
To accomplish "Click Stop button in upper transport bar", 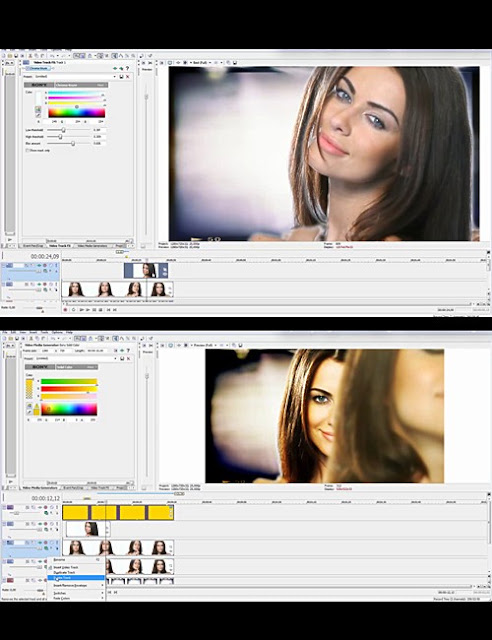I will [x=101, y=310].
